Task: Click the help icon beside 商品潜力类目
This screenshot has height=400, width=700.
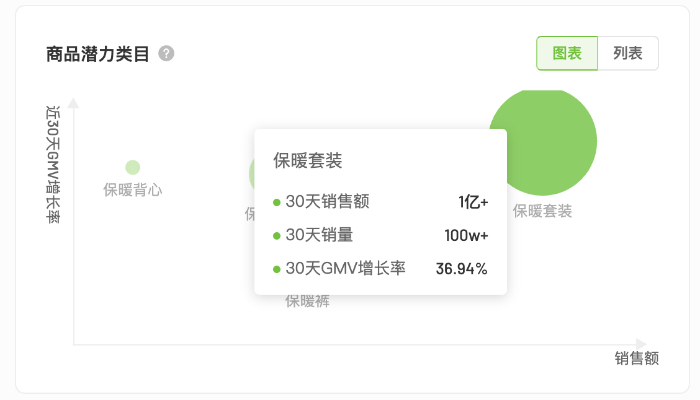Action: click(166, 54)
